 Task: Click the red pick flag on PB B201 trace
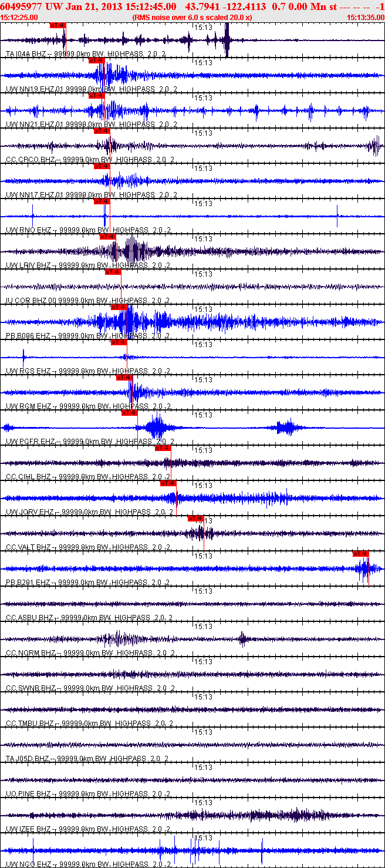point(360,553)
